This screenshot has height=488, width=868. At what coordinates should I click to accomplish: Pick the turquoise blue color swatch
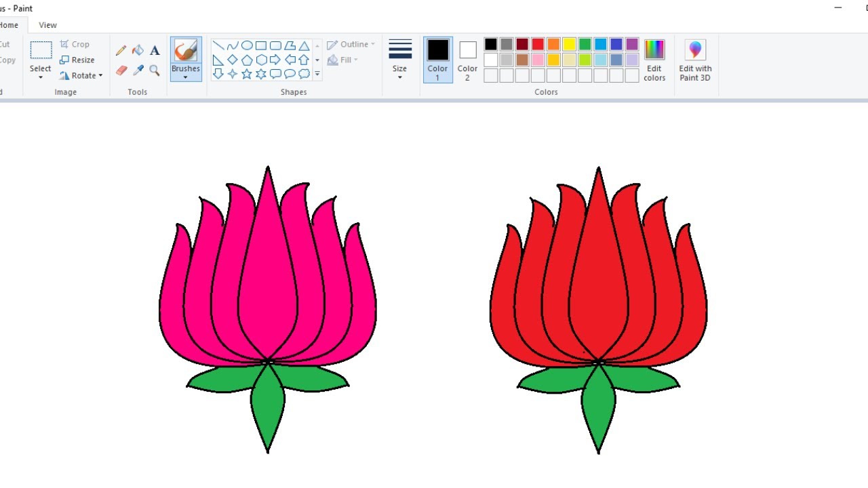600,44
